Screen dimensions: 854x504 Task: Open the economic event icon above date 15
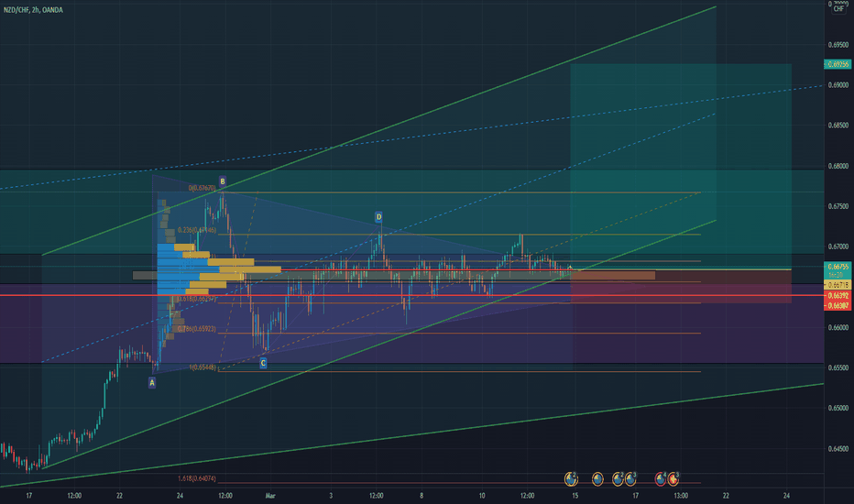571,479
